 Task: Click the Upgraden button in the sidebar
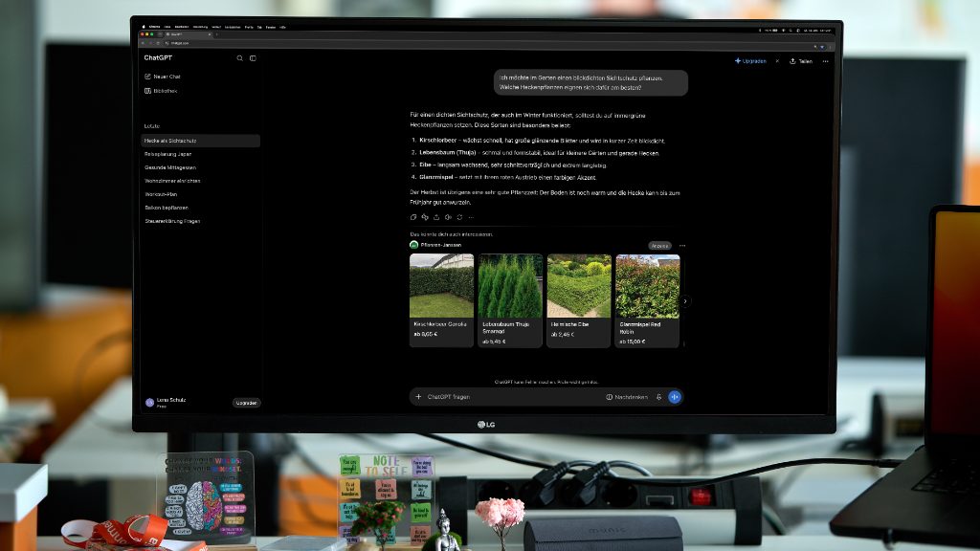tap(246, 403)
